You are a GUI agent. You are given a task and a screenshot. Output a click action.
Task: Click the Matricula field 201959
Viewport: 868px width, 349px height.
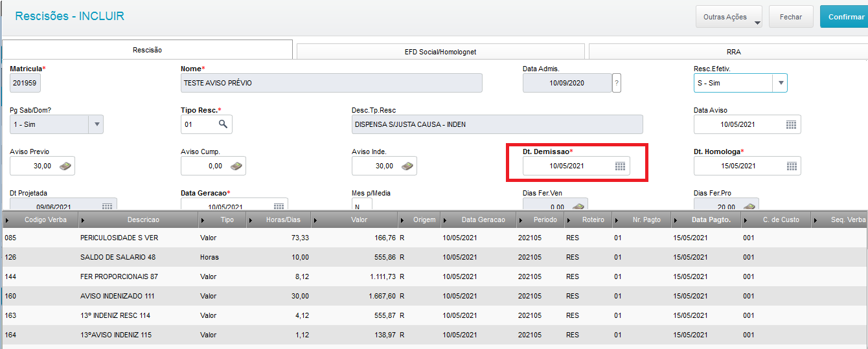click(x=25, y=83)
